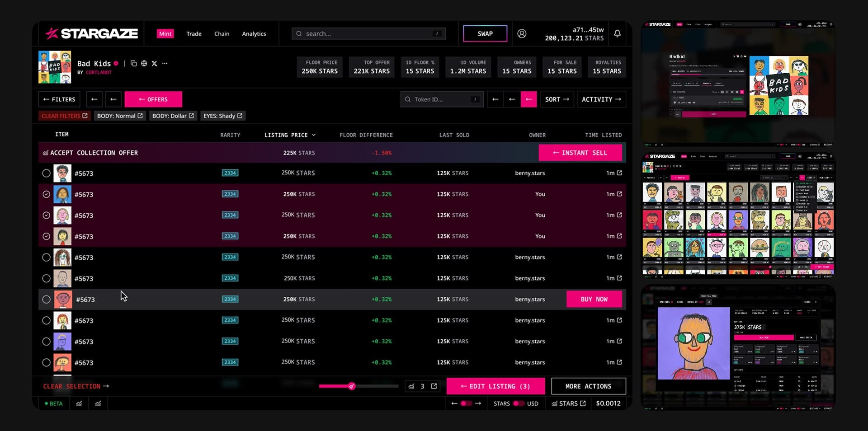Select the circle in the BUY NOW row
868x431 pixels.
[46, 300]
